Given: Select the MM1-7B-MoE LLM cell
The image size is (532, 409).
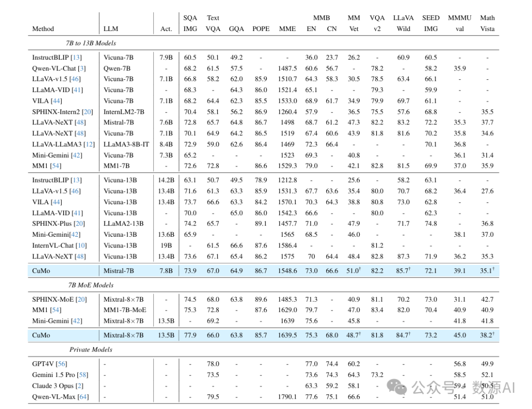Looking at the screenshot, I should tap(125, 310).
